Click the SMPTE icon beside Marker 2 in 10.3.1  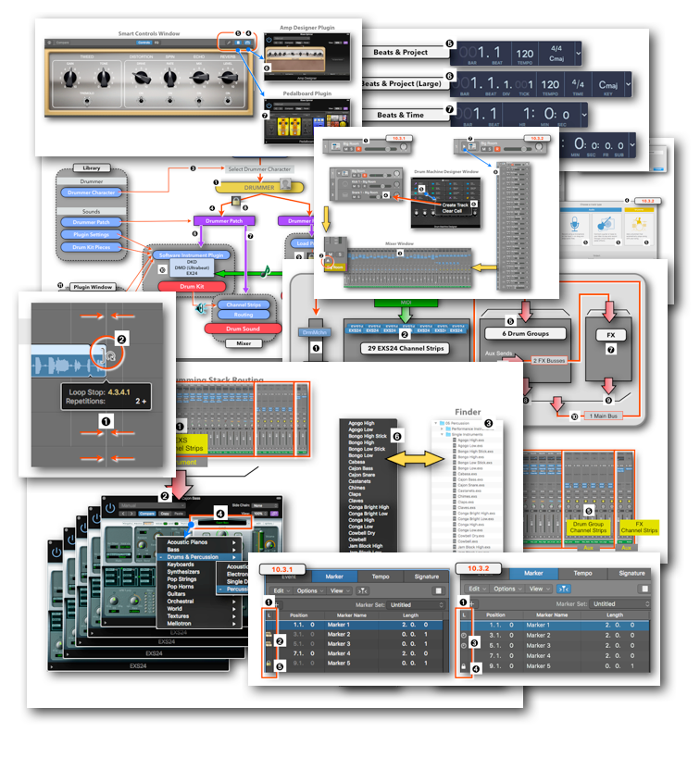pos(269,634)
